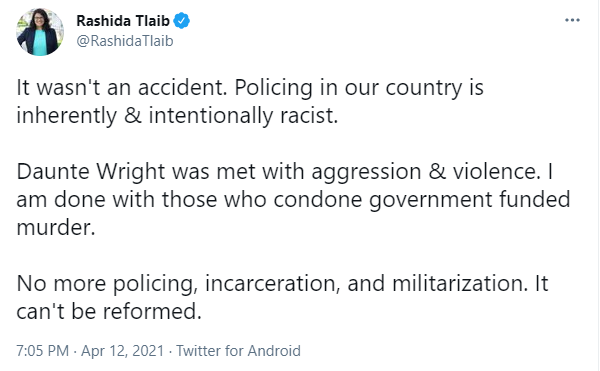
Task: Open the @RashidaTlaib handle link
Action: click(x=125, y=41)
